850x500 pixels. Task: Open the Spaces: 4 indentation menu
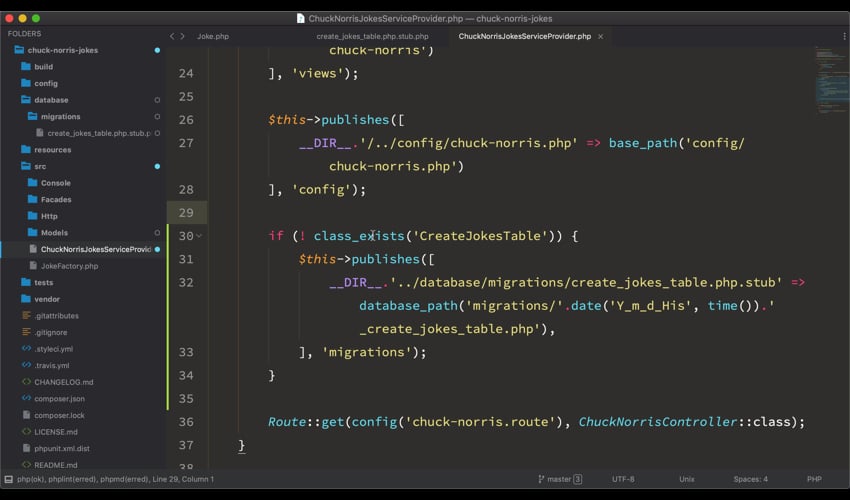point(750,479)
